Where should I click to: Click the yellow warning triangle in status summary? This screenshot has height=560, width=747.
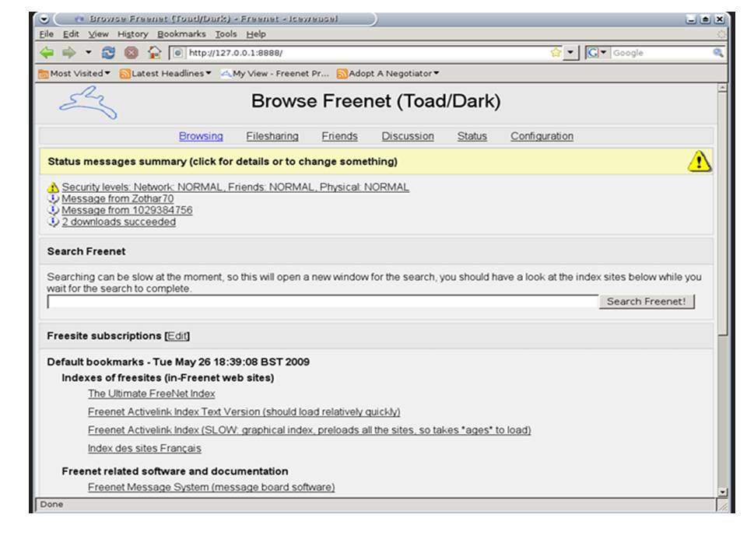tap(699, 161)
